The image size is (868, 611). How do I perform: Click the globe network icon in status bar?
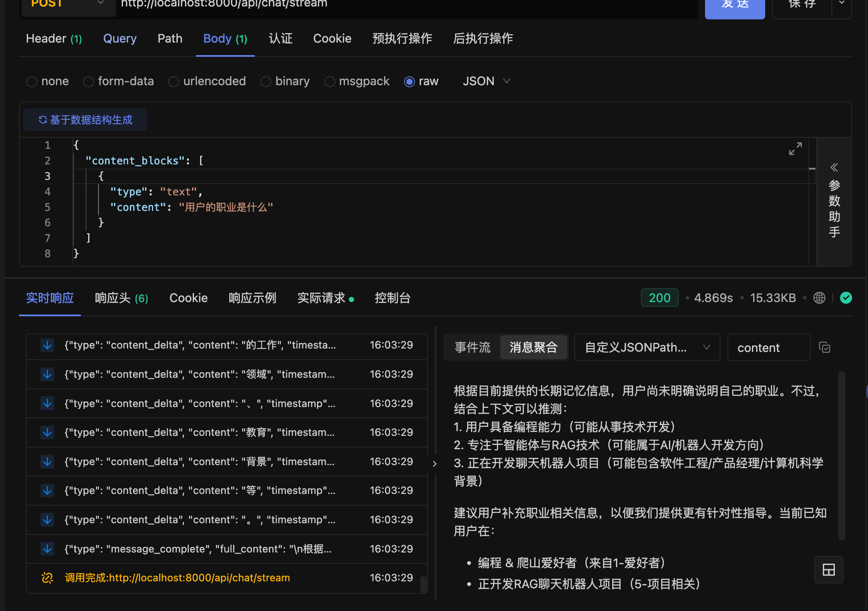[819, 298]
